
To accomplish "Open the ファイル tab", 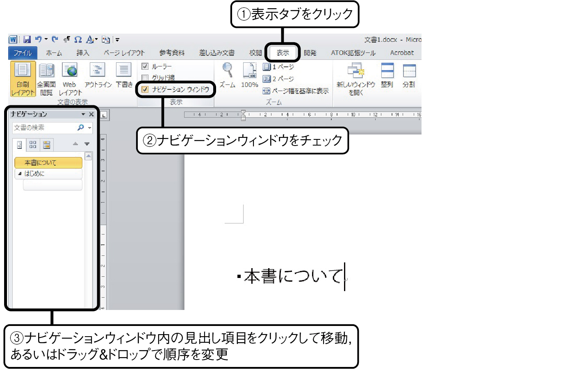I will (x=23, y=53).
